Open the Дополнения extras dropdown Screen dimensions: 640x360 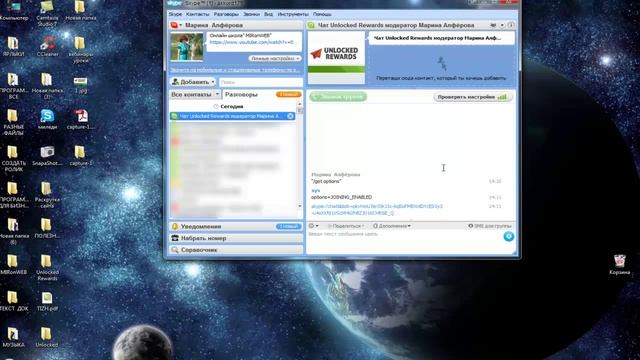point(392,226)
